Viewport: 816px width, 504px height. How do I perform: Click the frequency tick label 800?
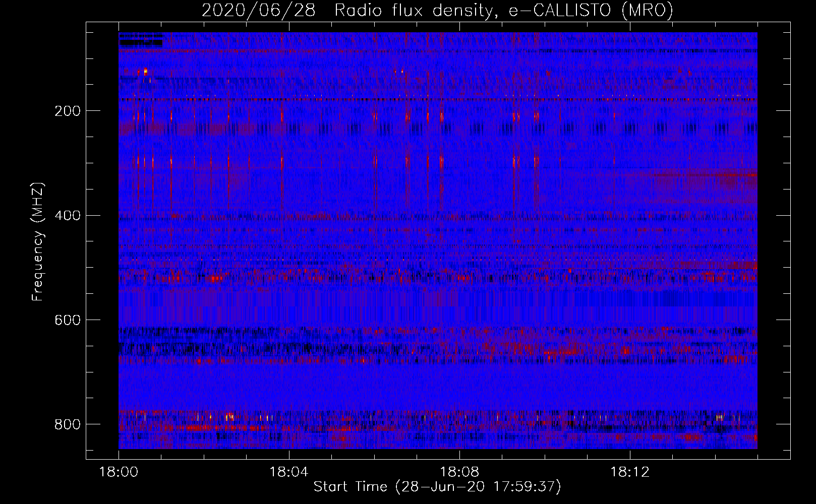[x=67, y=424]
